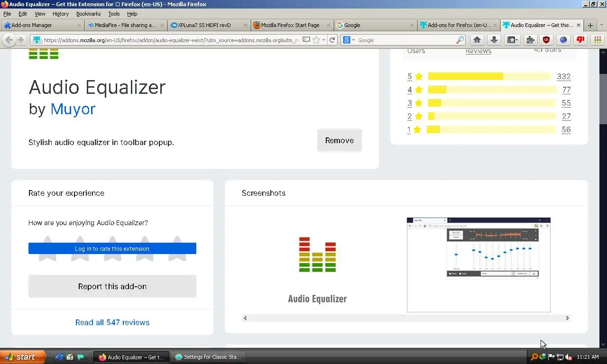Open the File menu
607x364 pixels.
[x=7, y=14]
